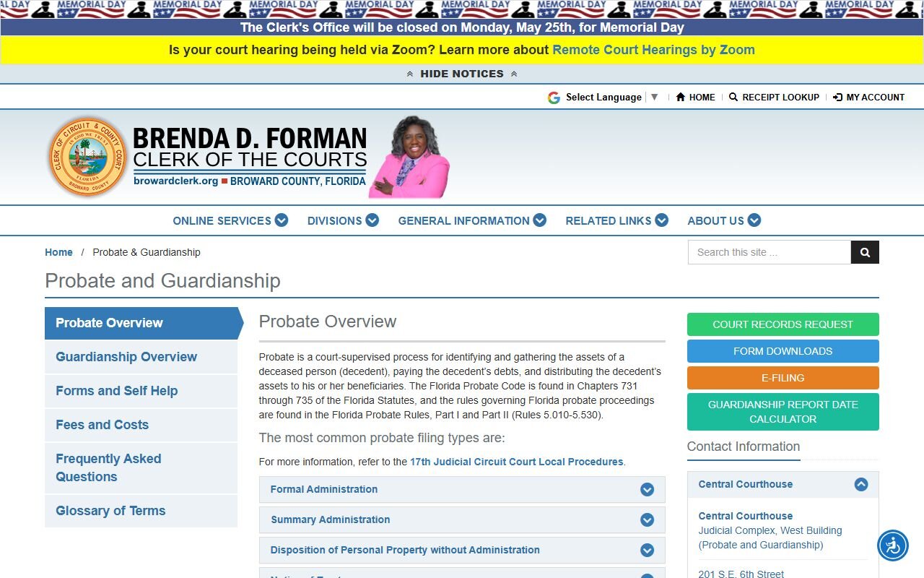Expand General Information menu
The width and height of the screenshot is (924, 578).
point(472,220)
